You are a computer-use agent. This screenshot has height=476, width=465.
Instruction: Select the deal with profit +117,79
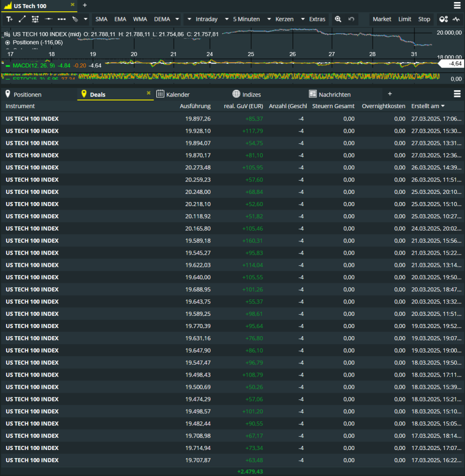[x=232, y=131]
